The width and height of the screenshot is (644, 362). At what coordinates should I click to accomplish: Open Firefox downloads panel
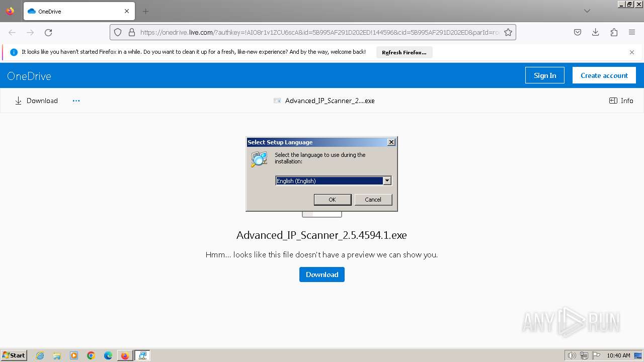[x=596, y=32]
